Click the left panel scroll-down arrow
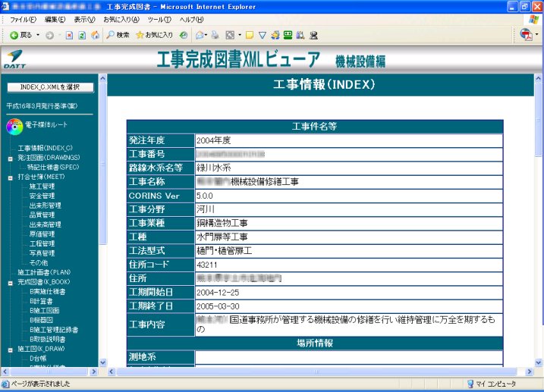The height and width of the screenshot is (392, 544). (x=102, y=362)
